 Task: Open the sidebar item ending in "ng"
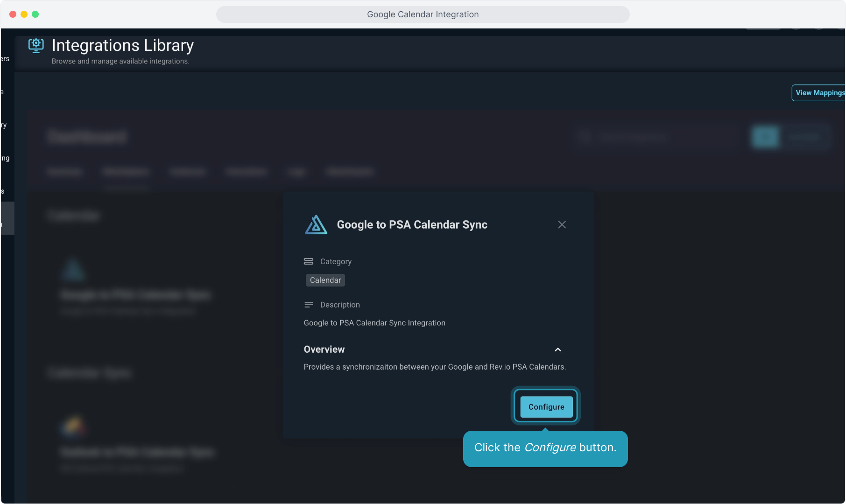[6, 158]
